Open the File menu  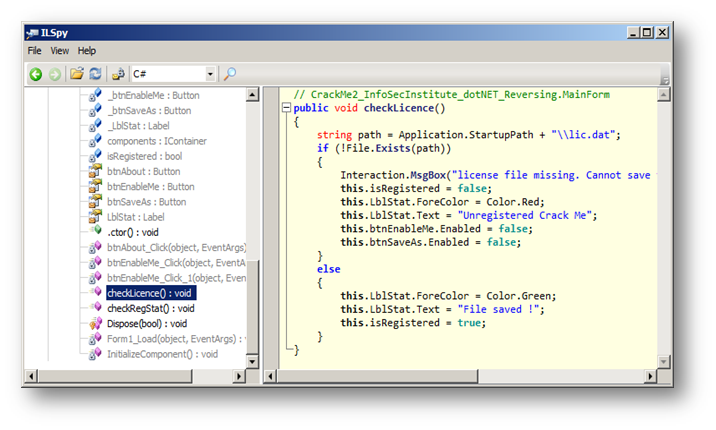pos(34,51)
